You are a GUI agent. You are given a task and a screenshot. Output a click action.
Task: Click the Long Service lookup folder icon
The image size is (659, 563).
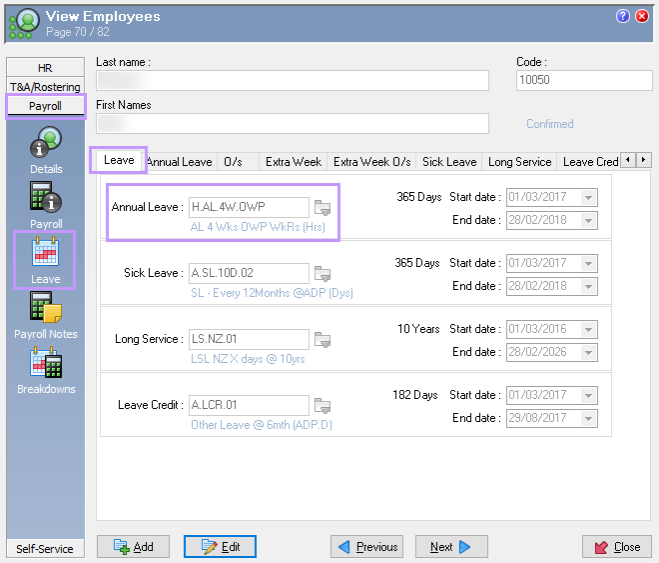click(x=322, y=339)
